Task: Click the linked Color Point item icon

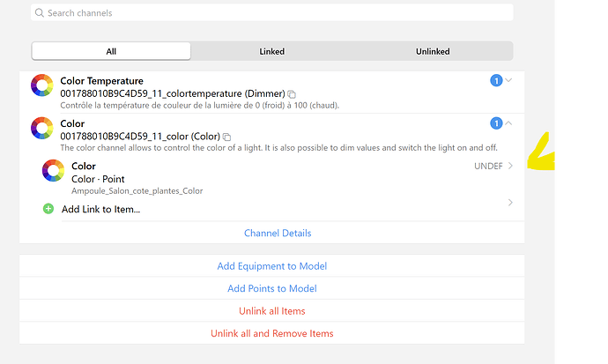Action: pyautogui.click(x=53, y=171)
